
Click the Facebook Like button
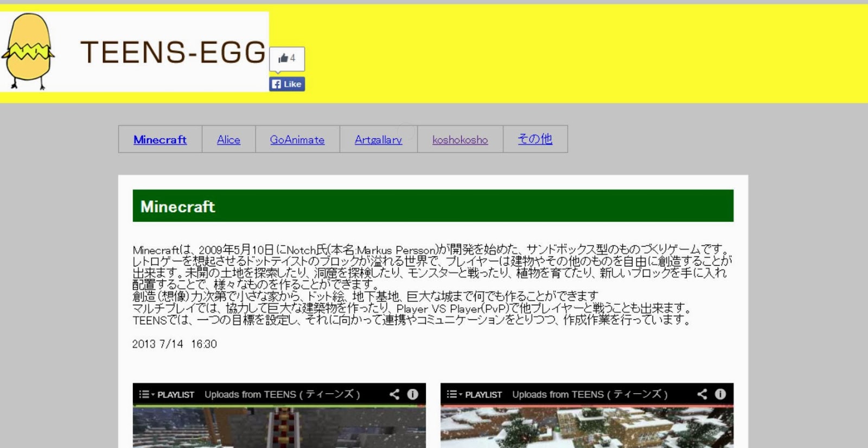(x=287, y=84)
